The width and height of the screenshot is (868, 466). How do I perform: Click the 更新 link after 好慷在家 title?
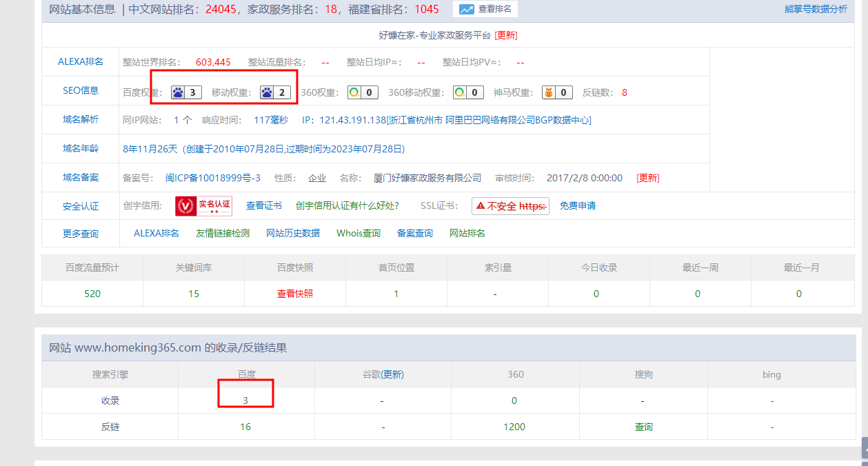point(506,35)
